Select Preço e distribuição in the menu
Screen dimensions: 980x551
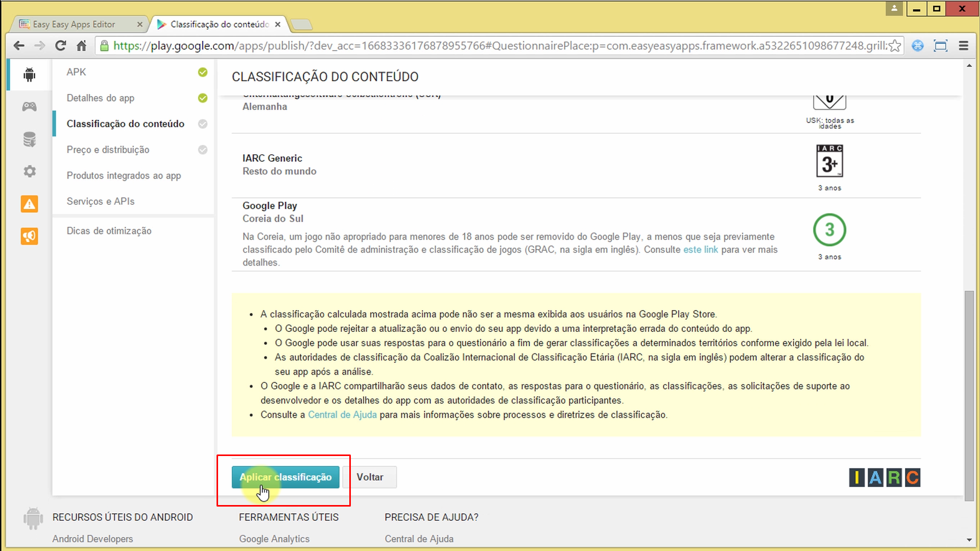(x=108, y=150)
